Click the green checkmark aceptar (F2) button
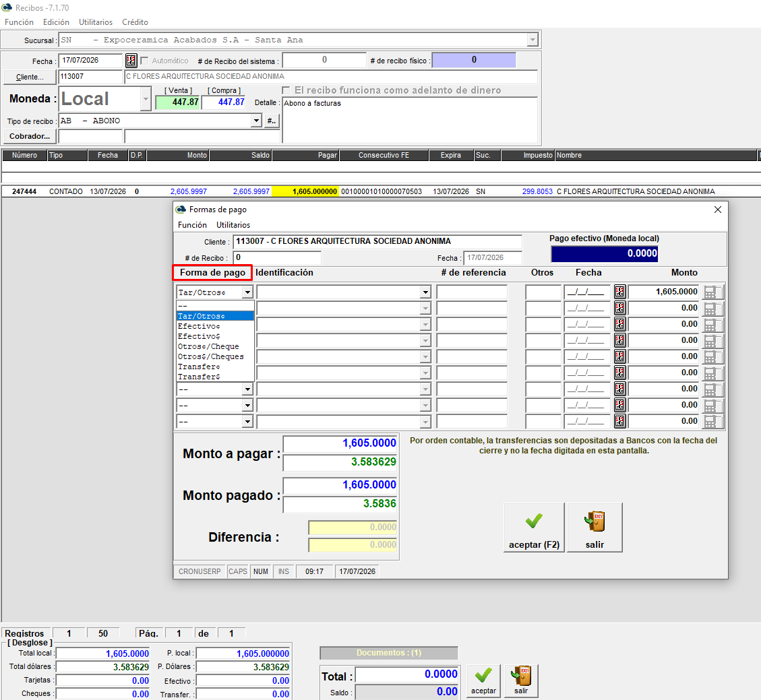This screenshot has width=761, height=700. click(x=534, y=528)
